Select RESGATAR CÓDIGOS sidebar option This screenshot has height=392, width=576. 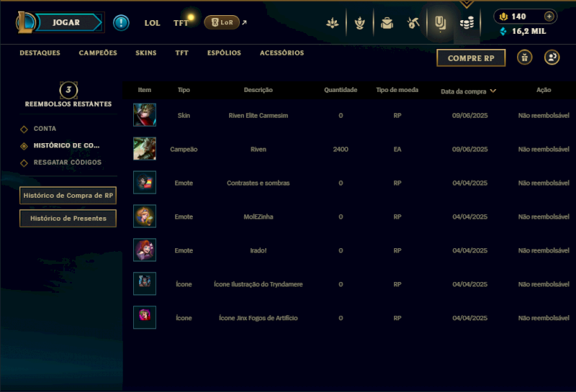[67, 163]
